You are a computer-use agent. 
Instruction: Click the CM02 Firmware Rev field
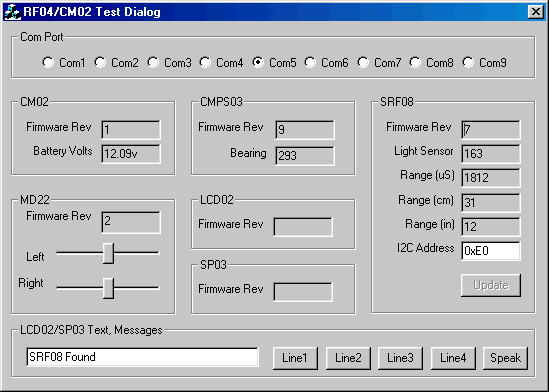[x=131, y=130]
